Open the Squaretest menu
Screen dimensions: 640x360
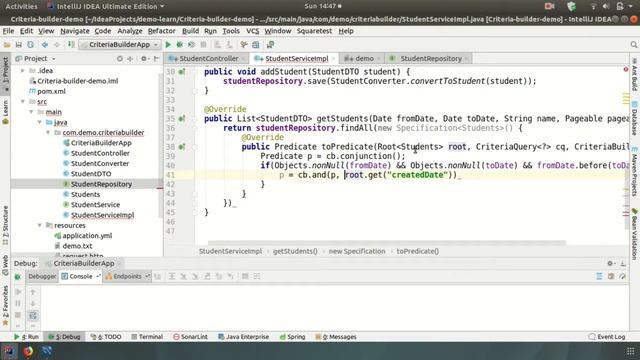[x=314, y=31]
